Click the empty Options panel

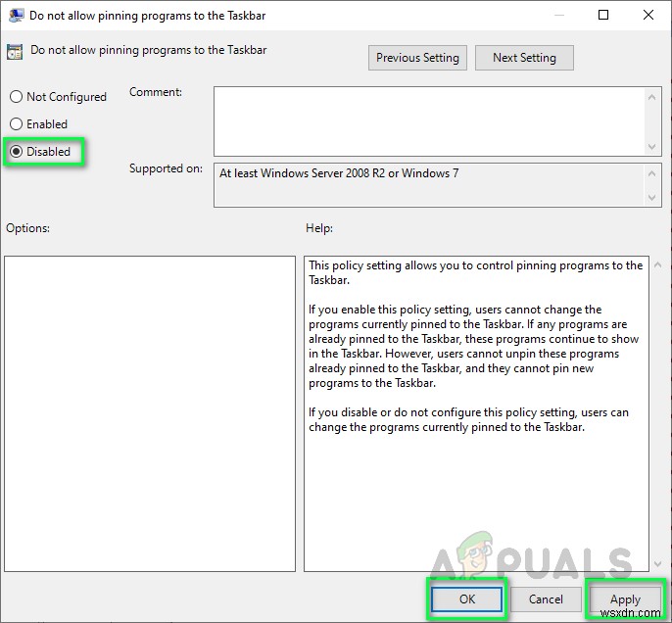pyautogui.click(x=150, y=413)
